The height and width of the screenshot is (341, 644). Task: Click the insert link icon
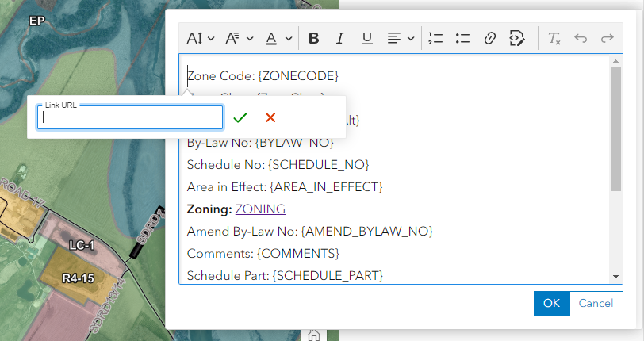pyautogui.click(x=489, y=38)
